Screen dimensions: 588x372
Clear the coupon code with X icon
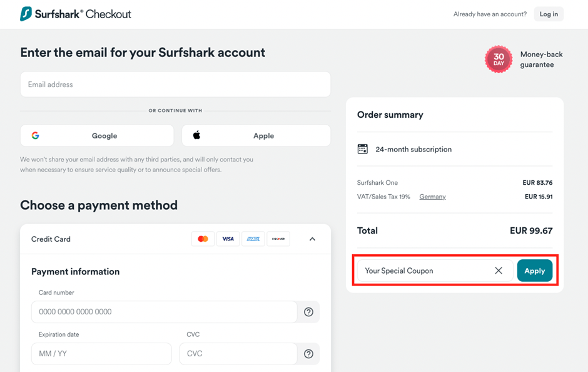coord(499,271)
